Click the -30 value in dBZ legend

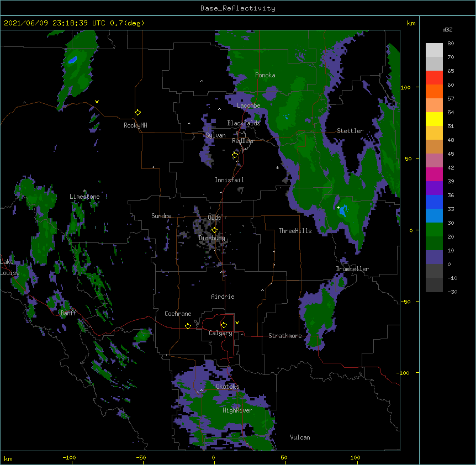point(452,292)
